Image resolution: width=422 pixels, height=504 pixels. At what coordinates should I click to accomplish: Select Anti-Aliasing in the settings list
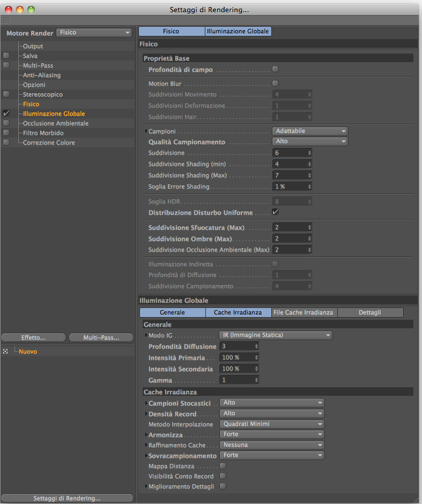(x=42, y=75)
